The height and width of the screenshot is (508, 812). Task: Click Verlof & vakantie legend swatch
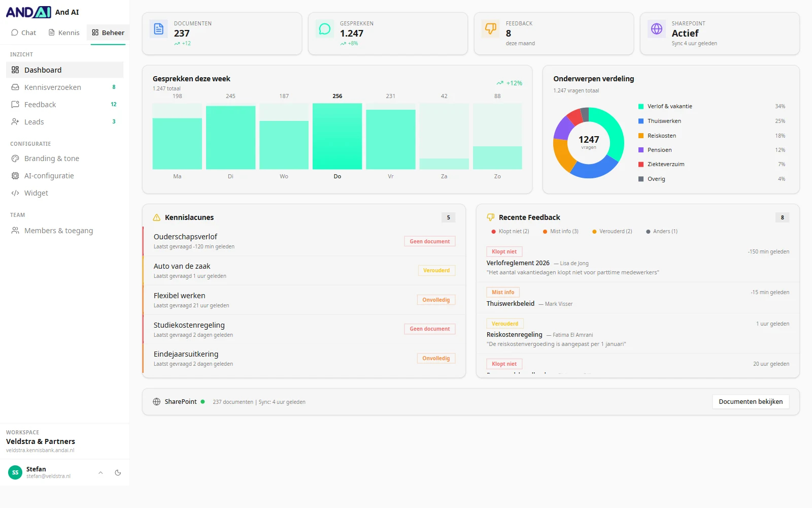point(641,107)
